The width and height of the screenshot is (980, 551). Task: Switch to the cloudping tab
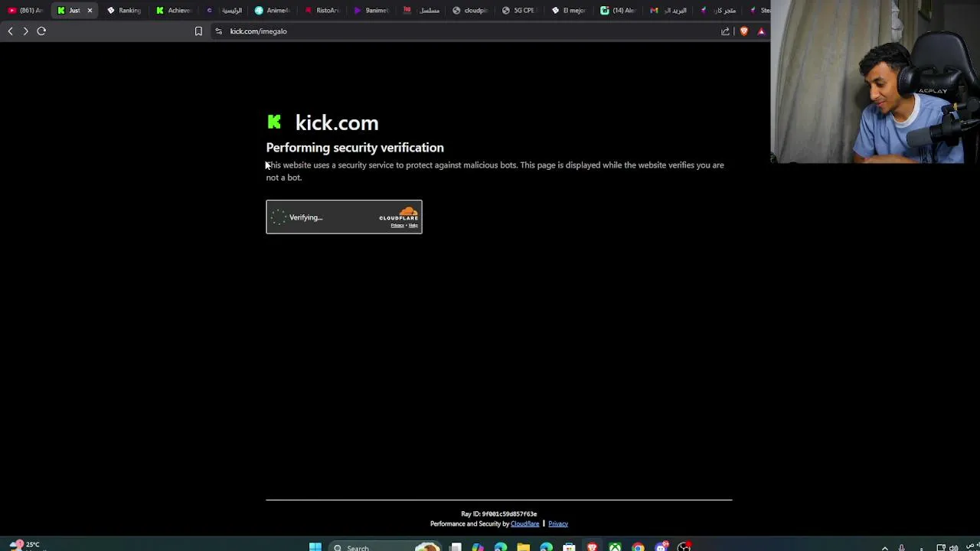(x=469, y=11)
